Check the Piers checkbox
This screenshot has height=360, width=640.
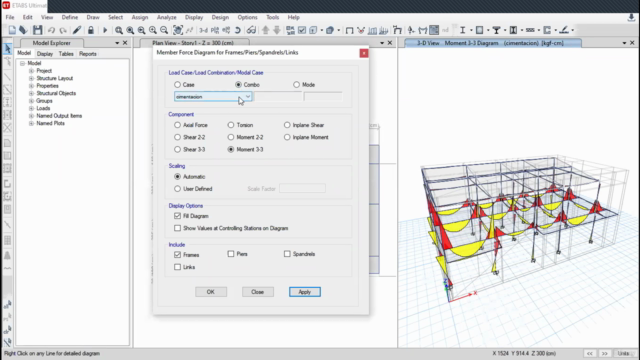point(231,254)
